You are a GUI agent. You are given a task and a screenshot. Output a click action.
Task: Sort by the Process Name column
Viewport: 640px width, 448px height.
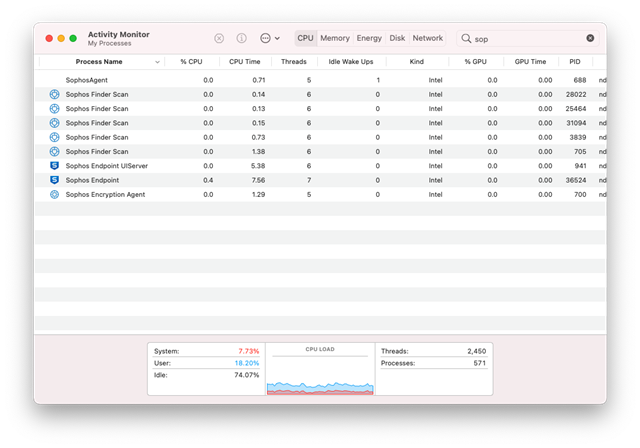coord(99,62)
